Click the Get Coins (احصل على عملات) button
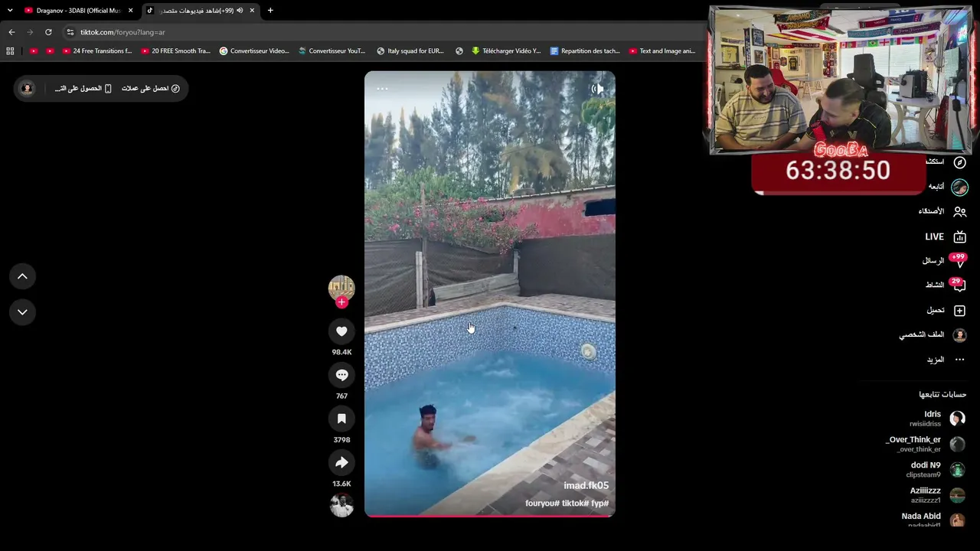Image resolution: width=980 pixels, height=551 pixels. pos(151,89)
